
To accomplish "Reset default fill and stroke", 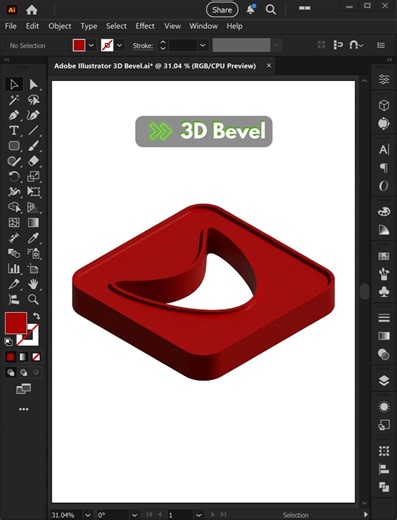I will 9,341.
